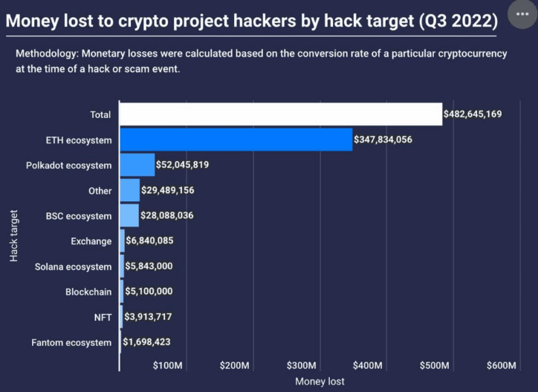Screen dimensions: 538x392
Task: Select the $52,045,819 value label
Action: click(x=182, y=165)
